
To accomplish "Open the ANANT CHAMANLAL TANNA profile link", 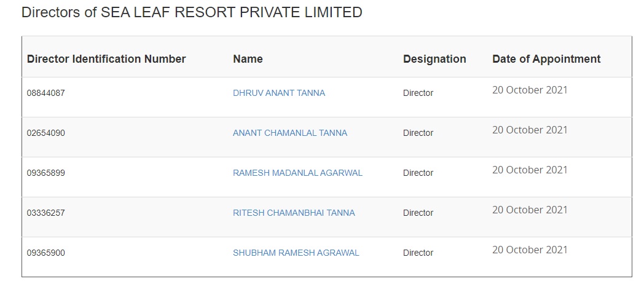I will [290, 133].
